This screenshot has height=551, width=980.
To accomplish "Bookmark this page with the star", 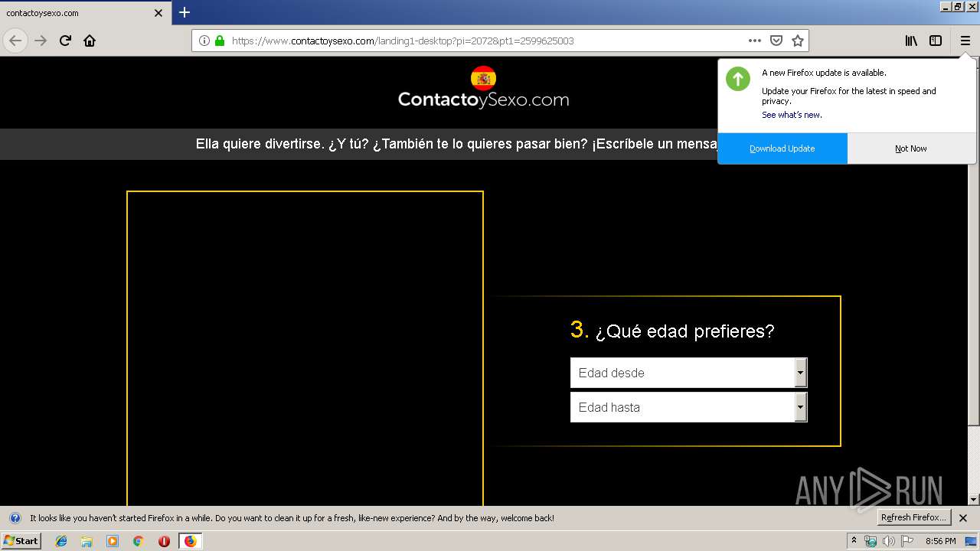I will click(798, 41).
